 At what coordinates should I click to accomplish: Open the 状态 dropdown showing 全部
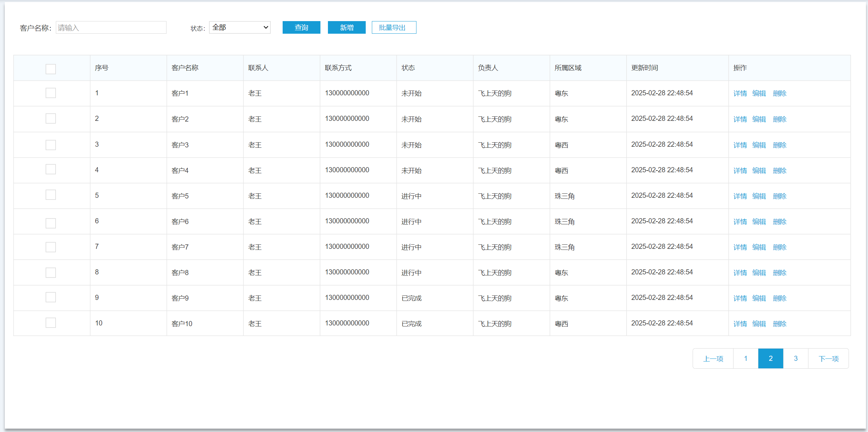[x=240, y=28]
